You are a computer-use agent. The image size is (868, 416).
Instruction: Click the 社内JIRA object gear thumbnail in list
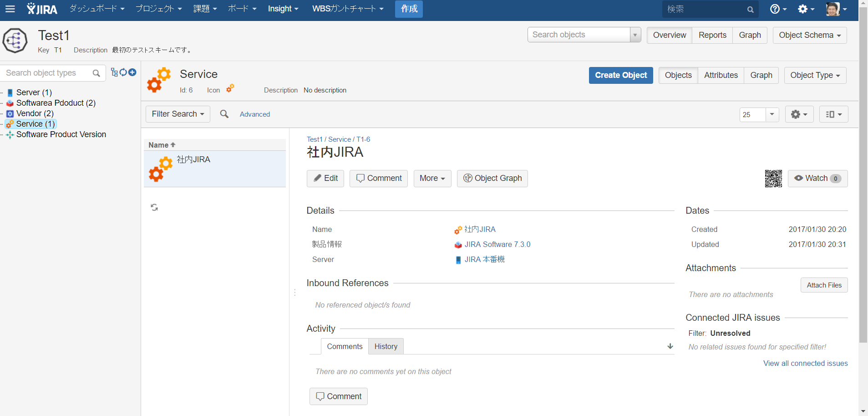coord(161,169)
